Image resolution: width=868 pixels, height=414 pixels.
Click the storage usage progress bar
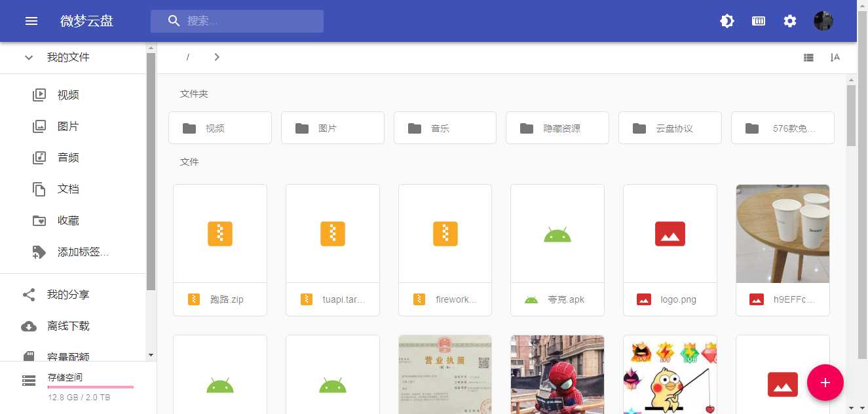click(90, 387)
